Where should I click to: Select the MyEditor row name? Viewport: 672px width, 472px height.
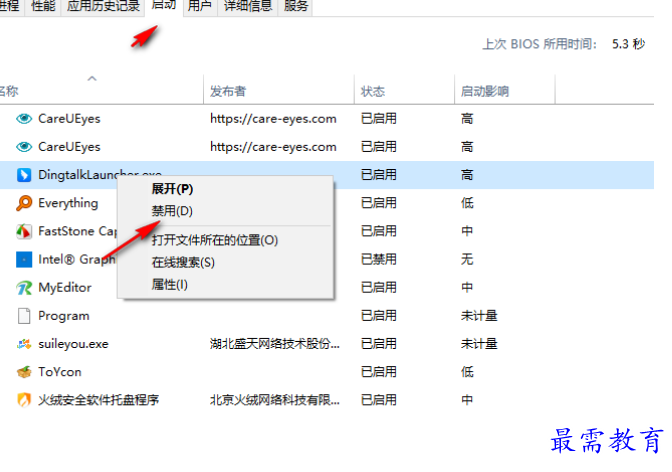click(65, 288)
